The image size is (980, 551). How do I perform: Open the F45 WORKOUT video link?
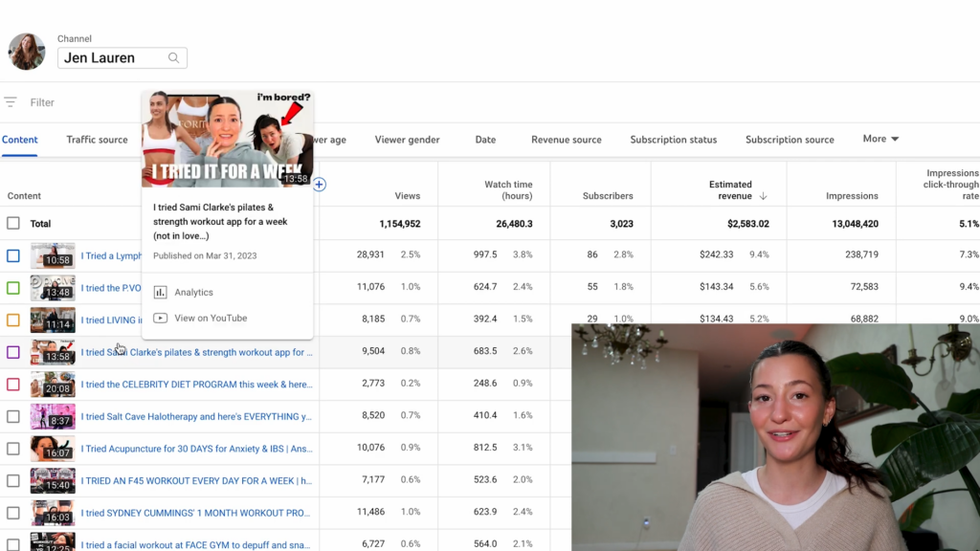pos(196,481)
